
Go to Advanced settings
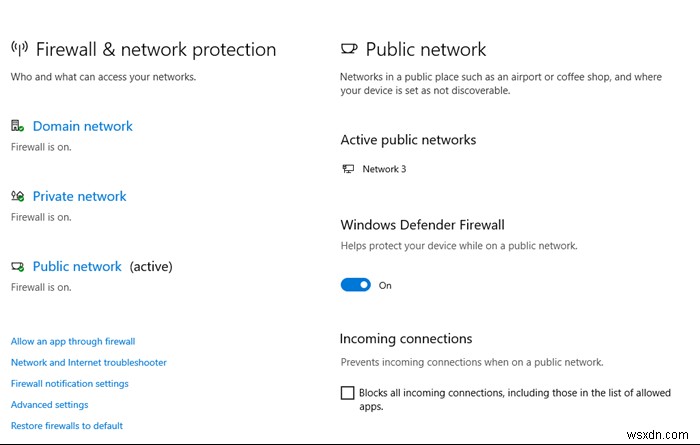(50, 404)
